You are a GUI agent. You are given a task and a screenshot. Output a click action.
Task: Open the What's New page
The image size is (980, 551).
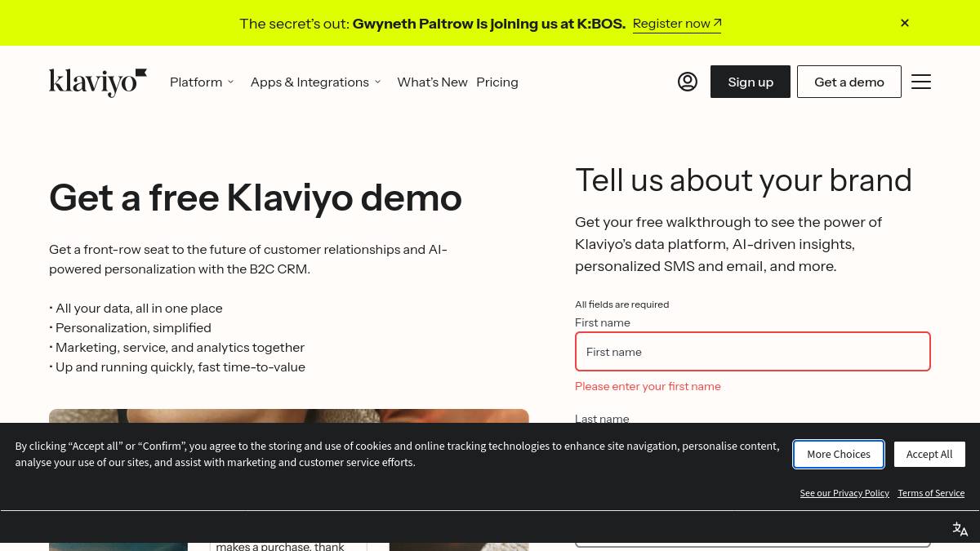click(x=432, y=82)
